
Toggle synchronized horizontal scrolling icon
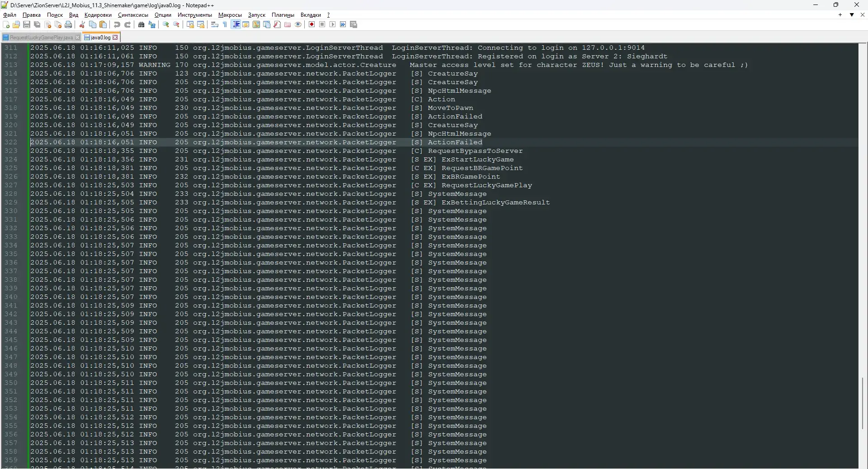coord(201,24)
